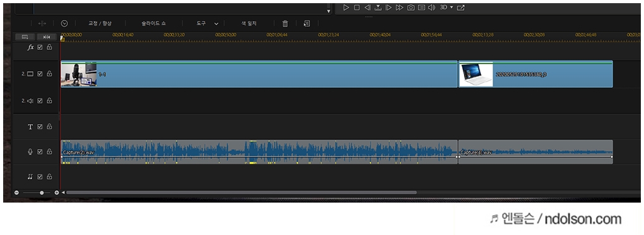
Task: Step to the previous frame
Action: pyautogui.click(x=367, y=7)
